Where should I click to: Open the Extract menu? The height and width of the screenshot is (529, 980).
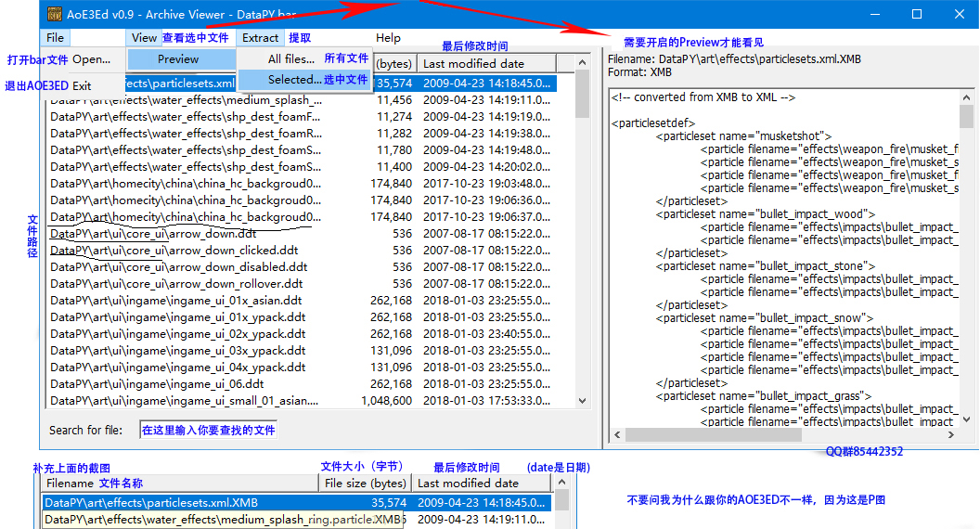click(260, 37)
